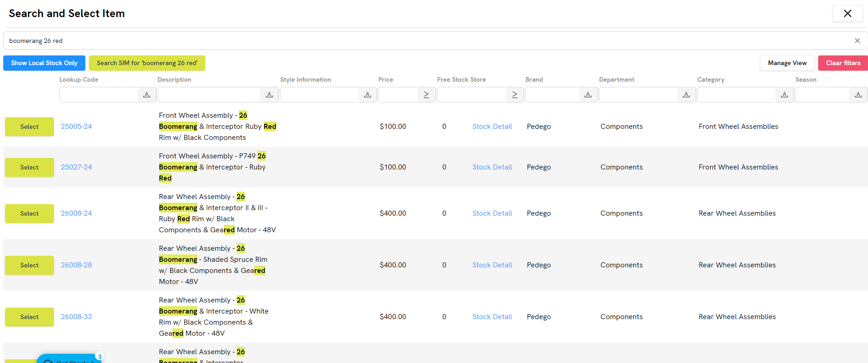Screen dimensions: 868x363
Task: Open Style Information filter operator icon
Action: click(x=368, y=95)
